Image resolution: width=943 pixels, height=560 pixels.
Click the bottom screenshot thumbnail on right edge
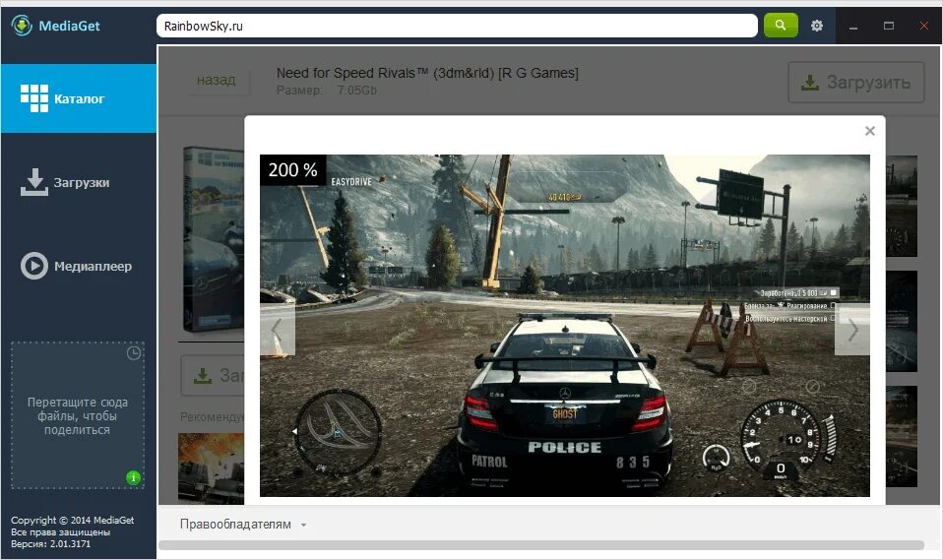(902, 437)
